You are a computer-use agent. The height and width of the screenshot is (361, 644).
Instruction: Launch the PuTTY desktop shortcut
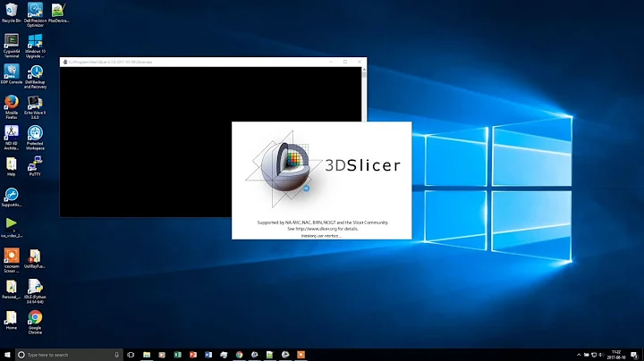point(35,166)
